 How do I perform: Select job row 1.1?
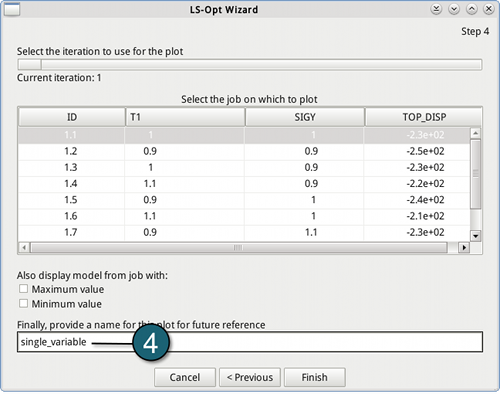(244, 135)
